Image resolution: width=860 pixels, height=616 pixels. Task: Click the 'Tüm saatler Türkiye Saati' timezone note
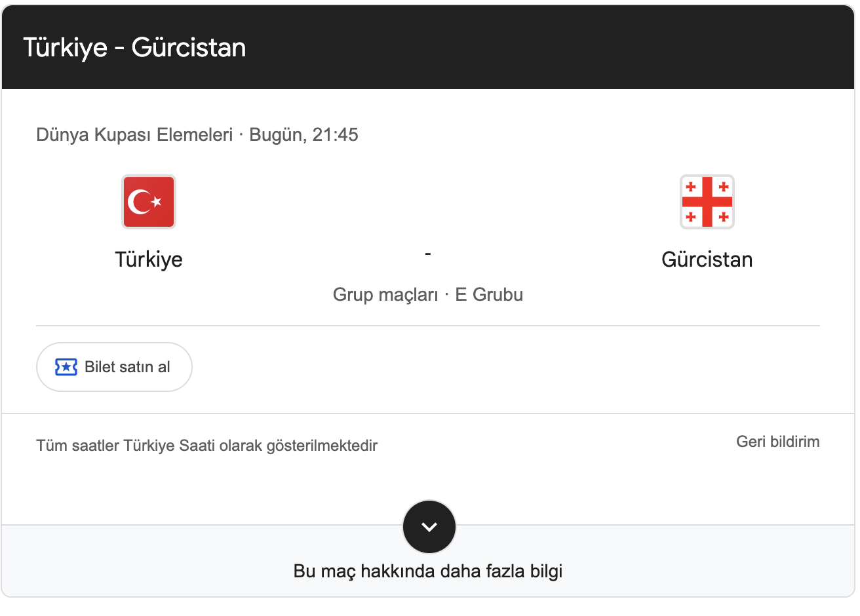[x=206, y=446]
